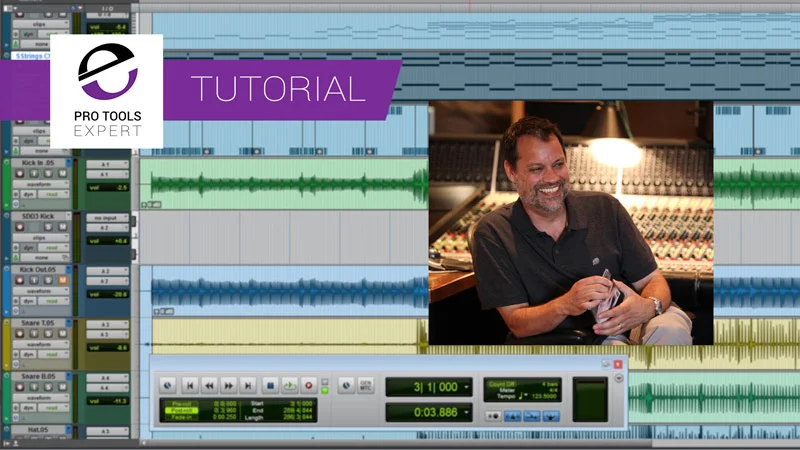Click the transport Record button
The image size is (800, 450).
point(309,386)
